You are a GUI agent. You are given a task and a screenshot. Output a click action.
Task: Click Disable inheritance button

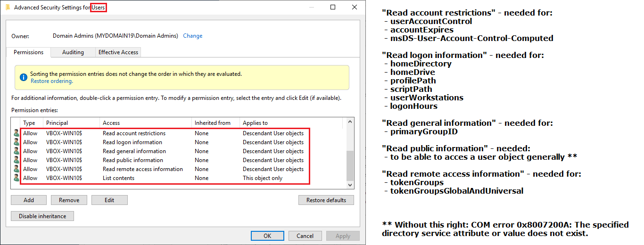pyautogui.click(x=42, y=216)
